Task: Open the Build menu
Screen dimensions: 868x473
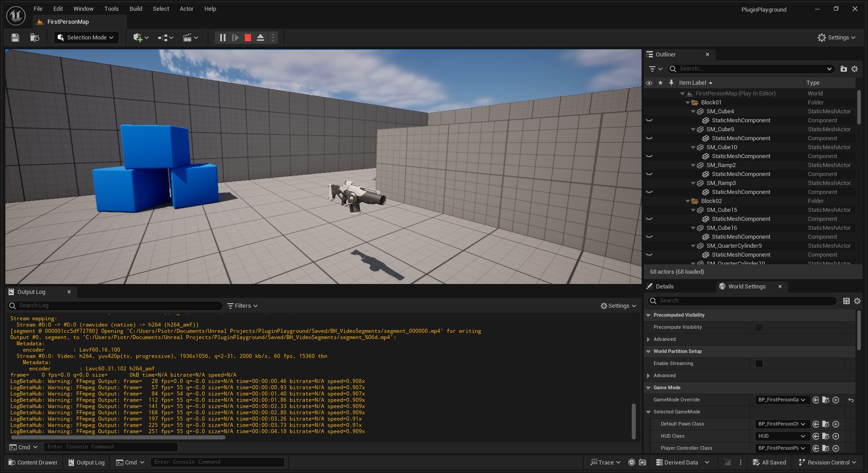Action: (x=135, y=9)
